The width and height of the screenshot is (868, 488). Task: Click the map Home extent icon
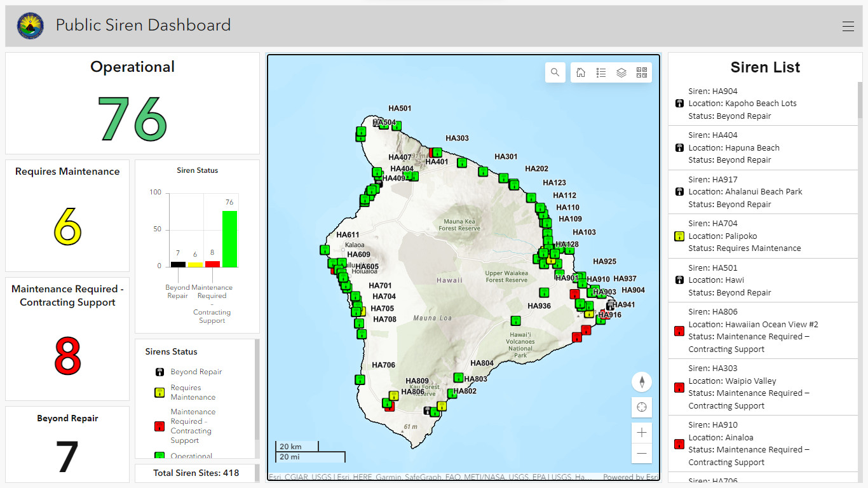tap(581, 72)
